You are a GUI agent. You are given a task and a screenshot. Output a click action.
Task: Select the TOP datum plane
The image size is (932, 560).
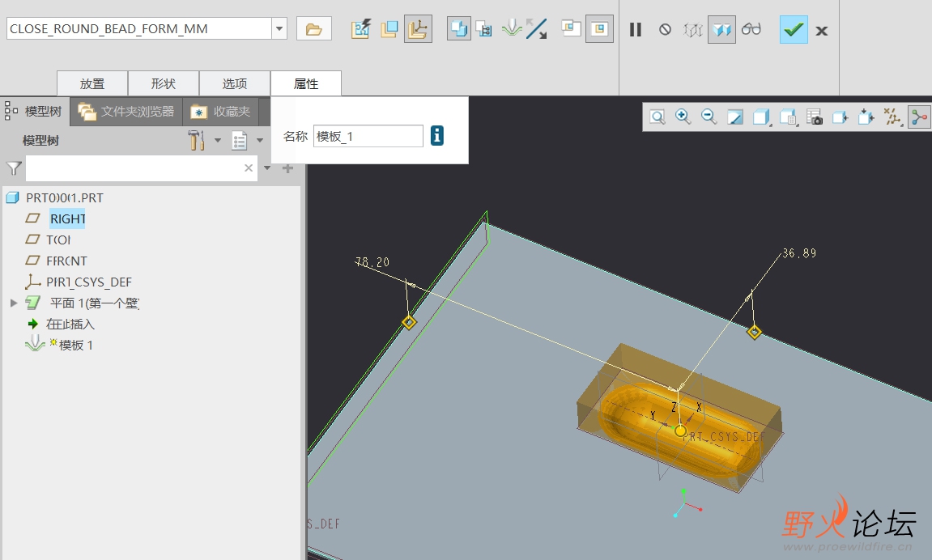pos(58,240)
